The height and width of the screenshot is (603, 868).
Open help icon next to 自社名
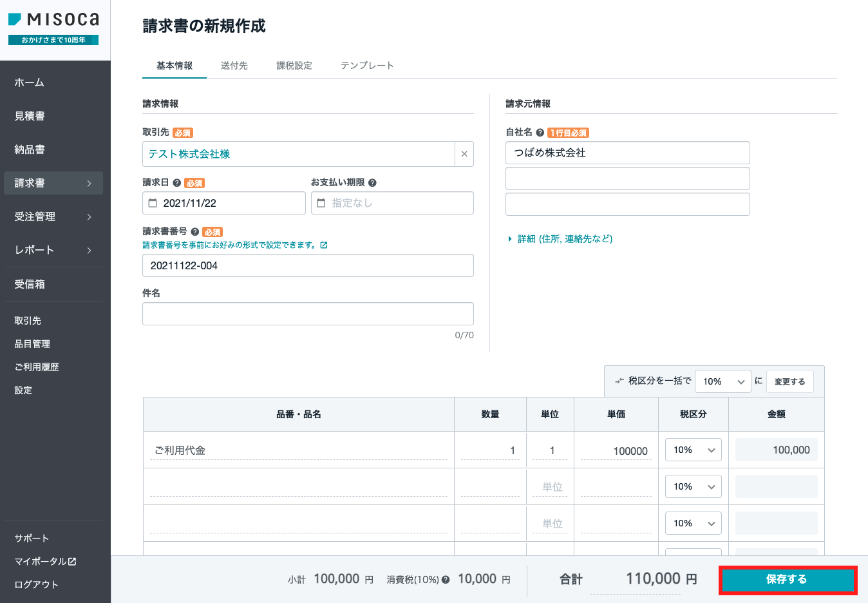(x=540, y=133)
